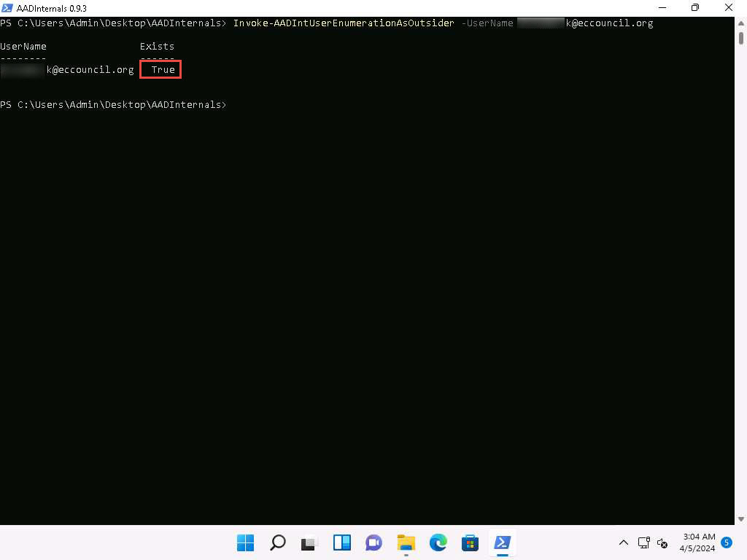747x560 pixels.
Task: Click scrollbar down arrow in console
Action: (740, 519)
